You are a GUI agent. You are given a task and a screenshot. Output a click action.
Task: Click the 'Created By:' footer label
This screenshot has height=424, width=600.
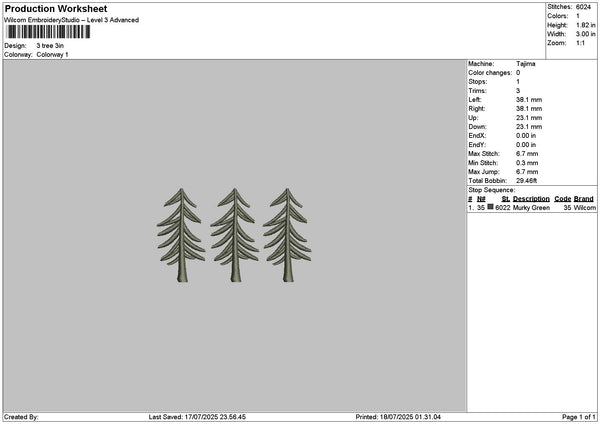coord(21,417)
